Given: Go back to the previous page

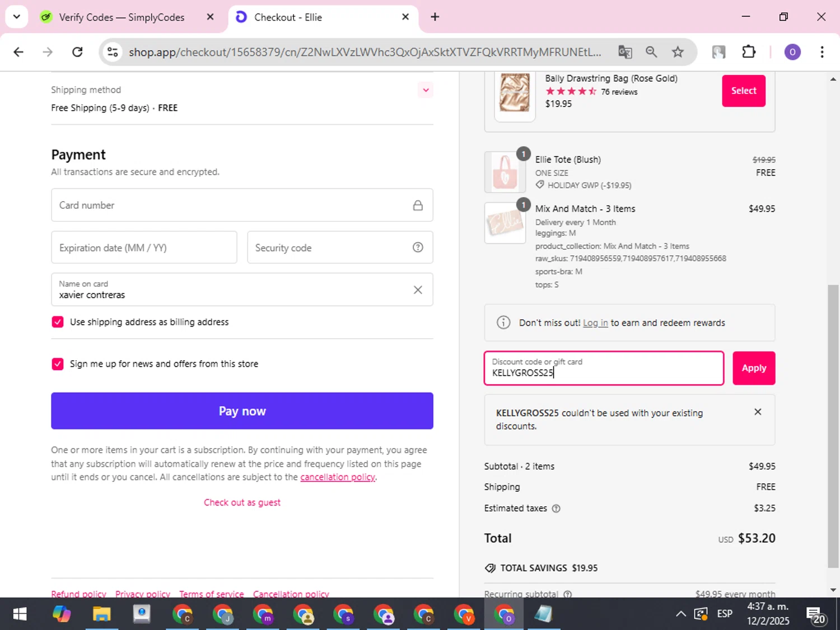Looking at the screenshot, I should [x=18, y=52].
